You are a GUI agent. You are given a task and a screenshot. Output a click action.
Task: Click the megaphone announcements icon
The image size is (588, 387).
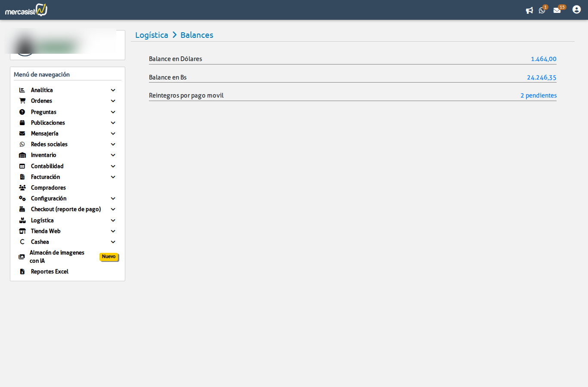529,10
